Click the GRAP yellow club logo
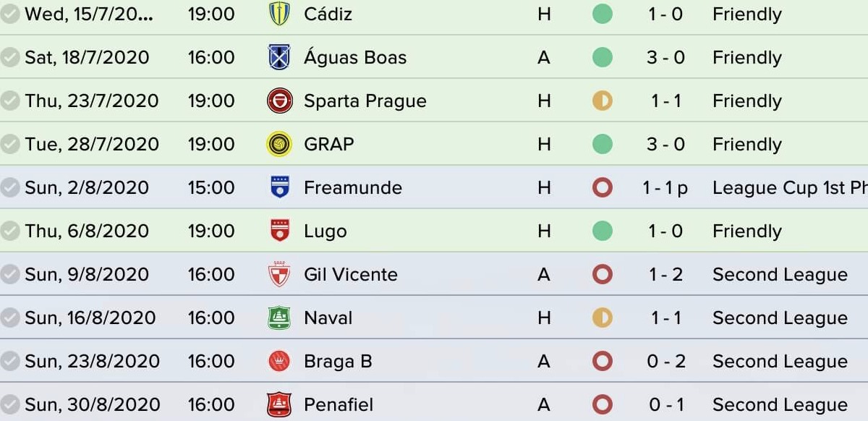Screen dimensions: 868x421 click(x=279, y=144)
